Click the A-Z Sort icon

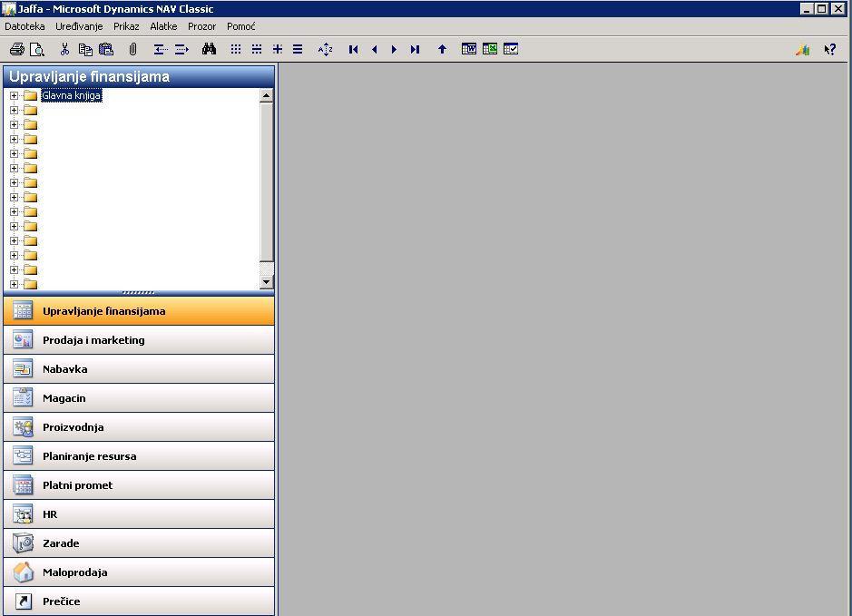tap(326, 49)
